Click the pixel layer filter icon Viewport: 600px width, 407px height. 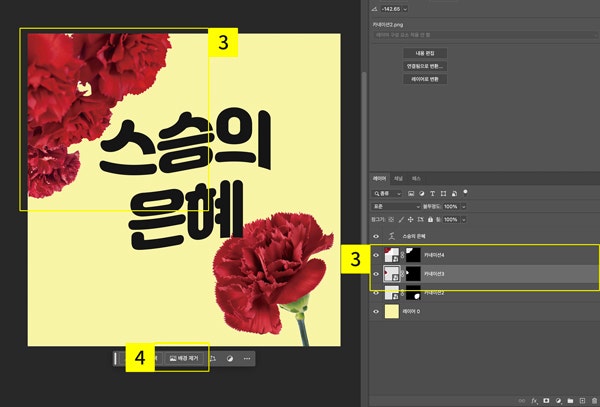coord(412,191)
